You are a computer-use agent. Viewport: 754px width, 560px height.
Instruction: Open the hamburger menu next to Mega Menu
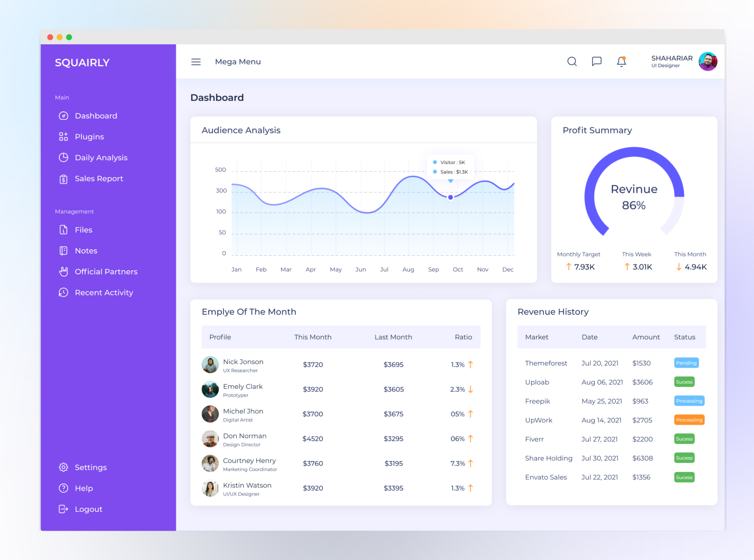click(x=196, y=62)
